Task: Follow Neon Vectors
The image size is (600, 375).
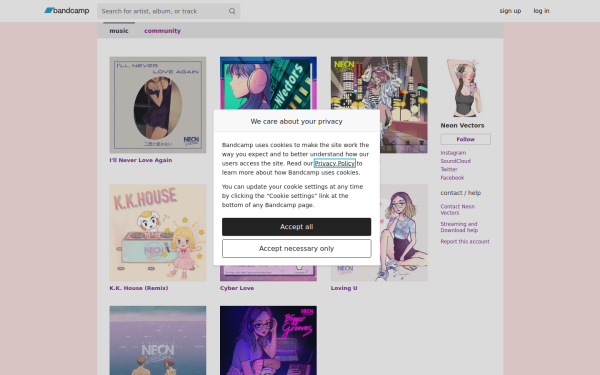Action: point(465,139)
